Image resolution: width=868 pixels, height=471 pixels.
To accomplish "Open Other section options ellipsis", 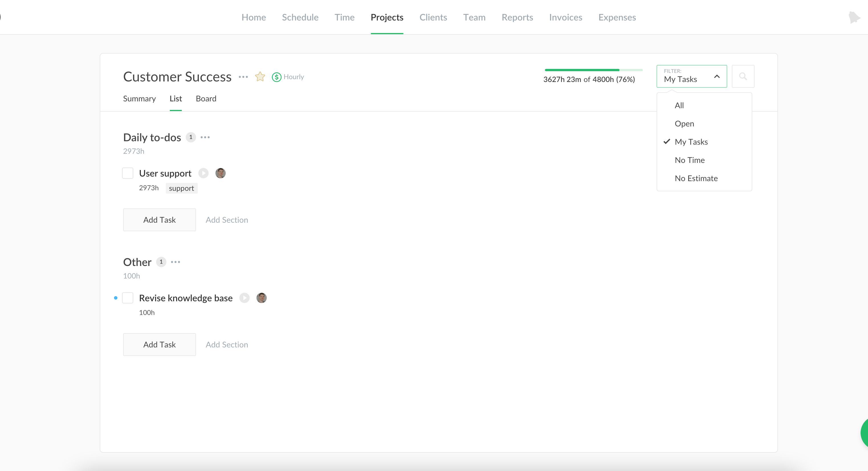I will click(175, 262).
